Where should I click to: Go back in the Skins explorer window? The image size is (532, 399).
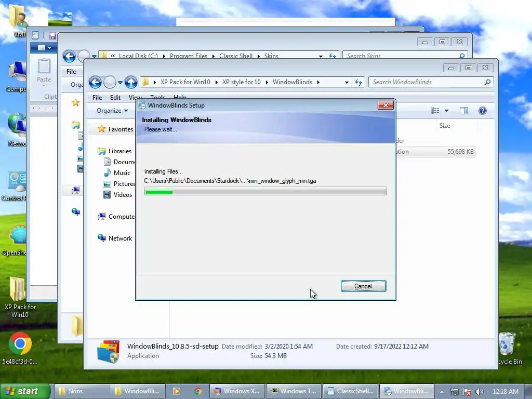69,56
